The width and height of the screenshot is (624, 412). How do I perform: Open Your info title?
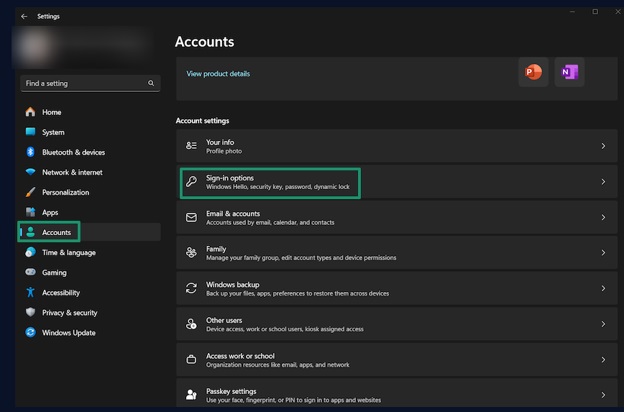[220, 142]
